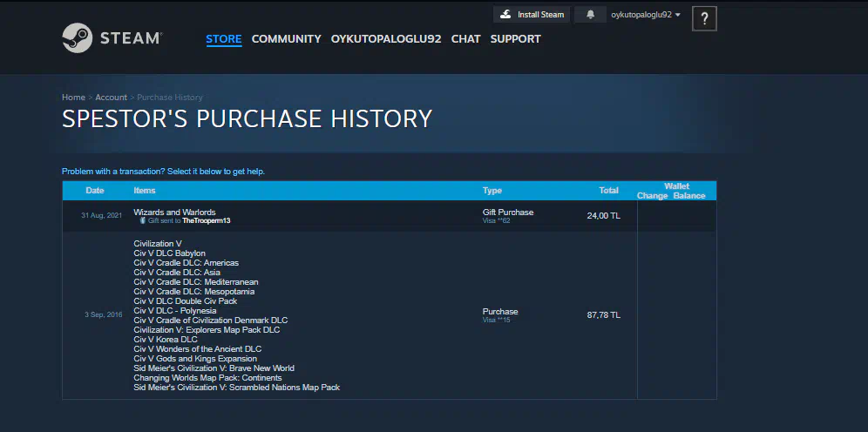Click the Items column header
The width and height of the screenshot is (868, 432).
pos(145,190)
